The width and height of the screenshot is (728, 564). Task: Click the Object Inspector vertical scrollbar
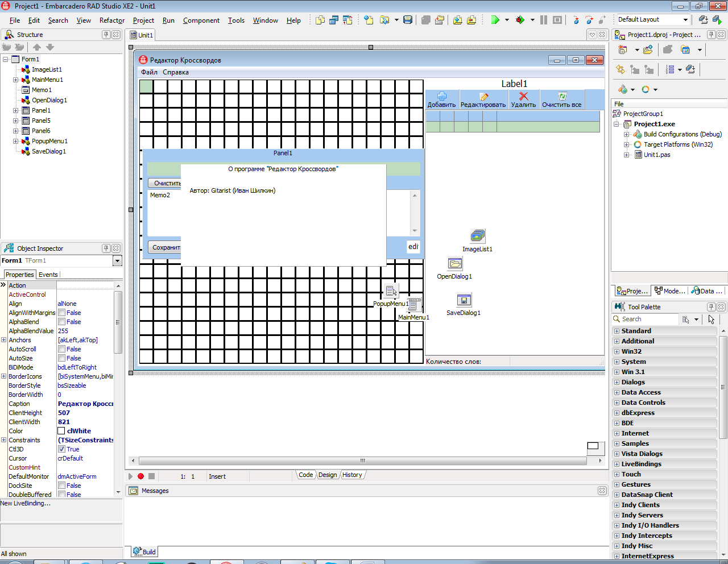[118, 389]
